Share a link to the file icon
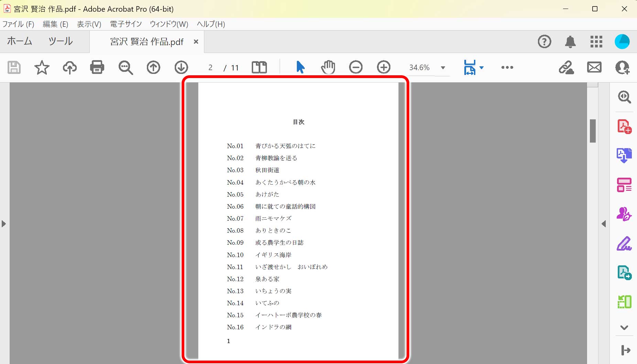 (566, 67)
